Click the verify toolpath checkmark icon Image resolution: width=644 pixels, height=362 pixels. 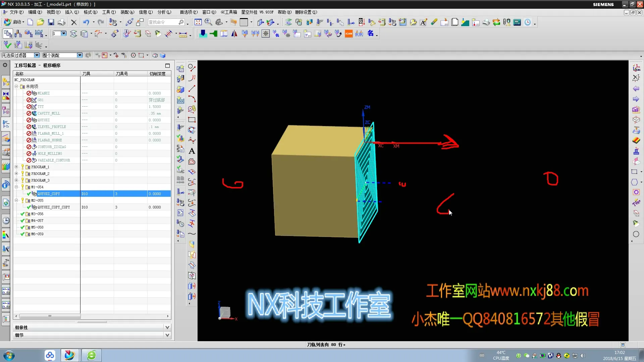7,45
